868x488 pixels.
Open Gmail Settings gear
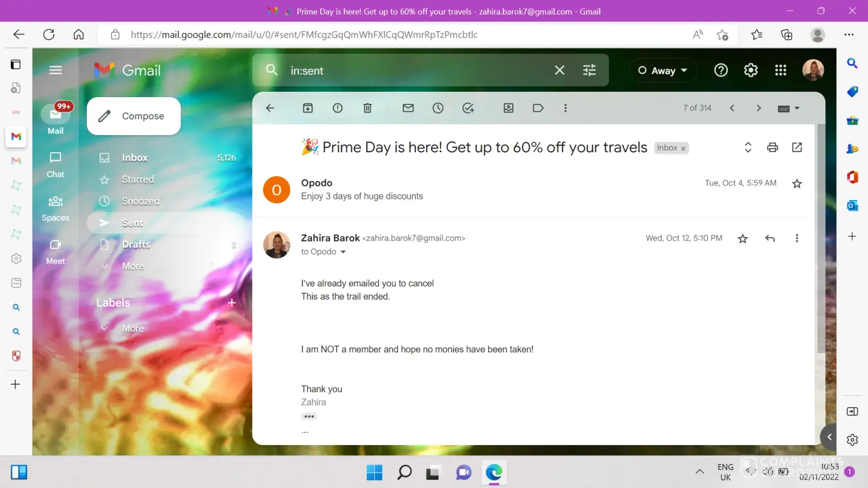750,70
